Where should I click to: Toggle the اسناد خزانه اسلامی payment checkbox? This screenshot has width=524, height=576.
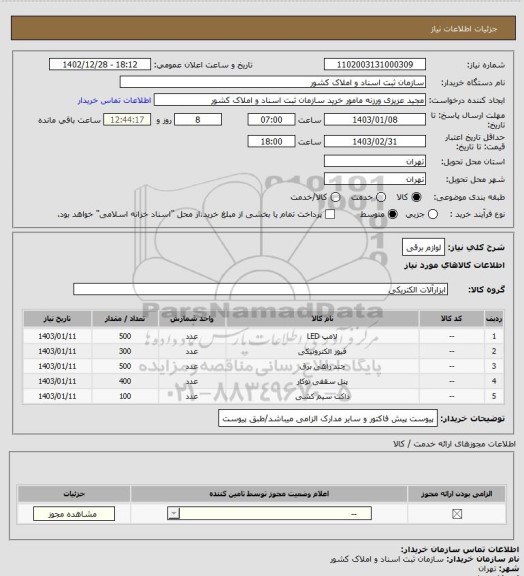coord(330,214)
